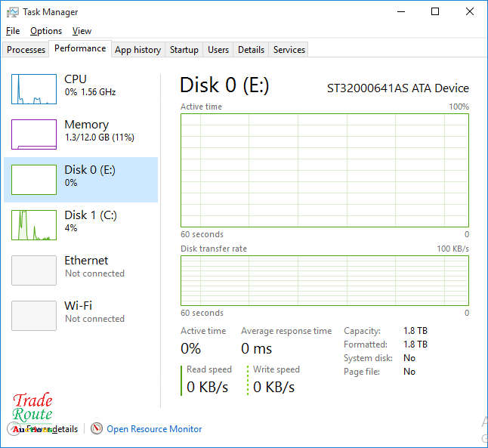Select the CPU usage graph thumbnail
This screenshot has width=488, height=448.
click(34, 89)
